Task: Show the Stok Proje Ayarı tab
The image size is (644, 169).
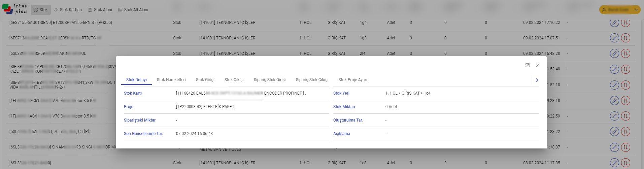Action: pyautogui.click(x=352, y=80)
